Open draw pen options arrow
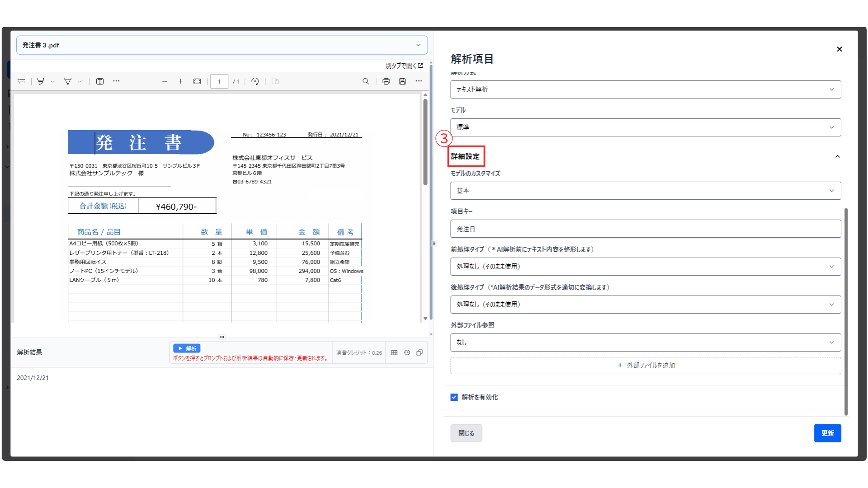 (x=80, y=82)
